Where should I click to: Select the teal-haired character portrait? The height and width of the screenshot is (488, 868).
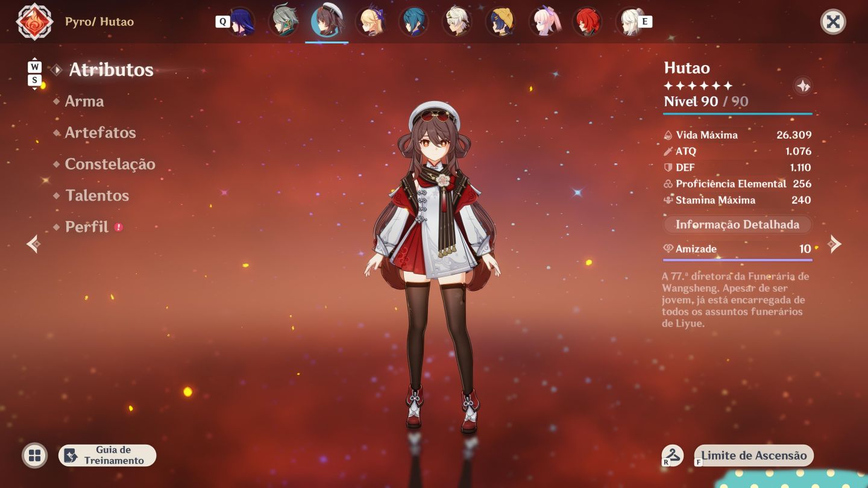click(x=414, y=22)
